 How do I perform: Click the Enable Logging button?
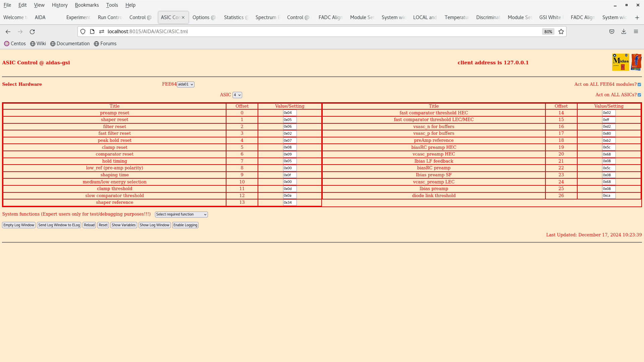point(185,225)
